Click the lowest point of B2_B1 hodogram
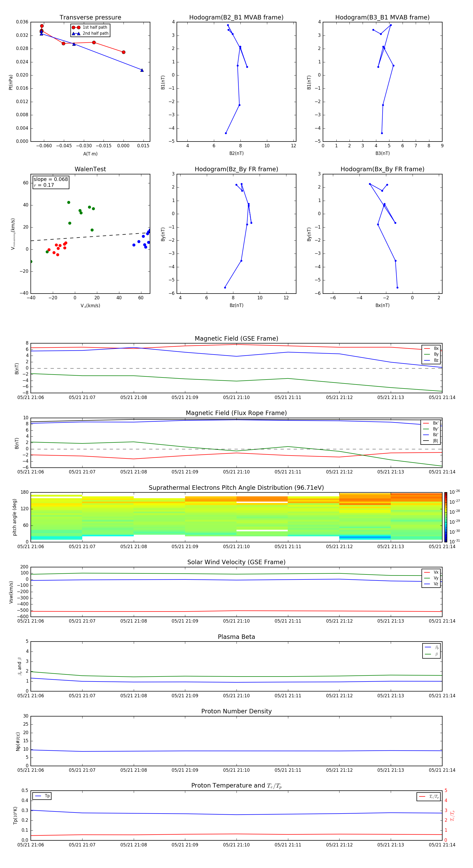Image resolution: width=473 pixels, height=868 pixels. click(226, 133)
